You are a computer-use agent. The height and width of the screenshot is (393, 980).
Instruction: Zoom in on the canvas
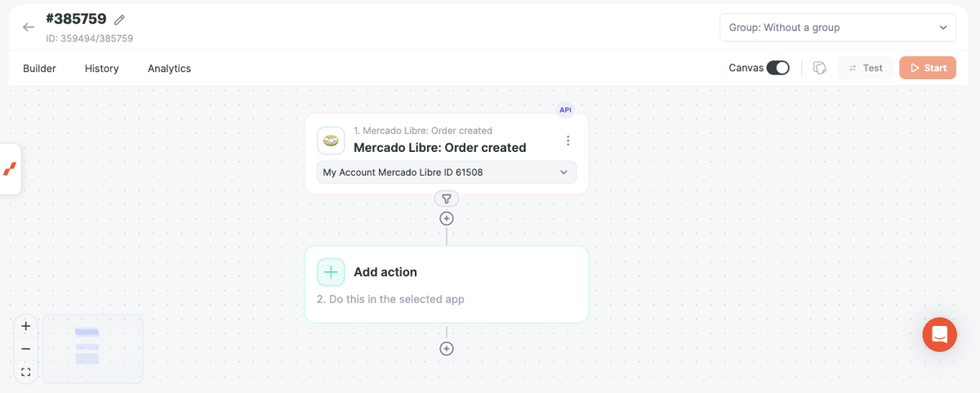click(26, 326)
